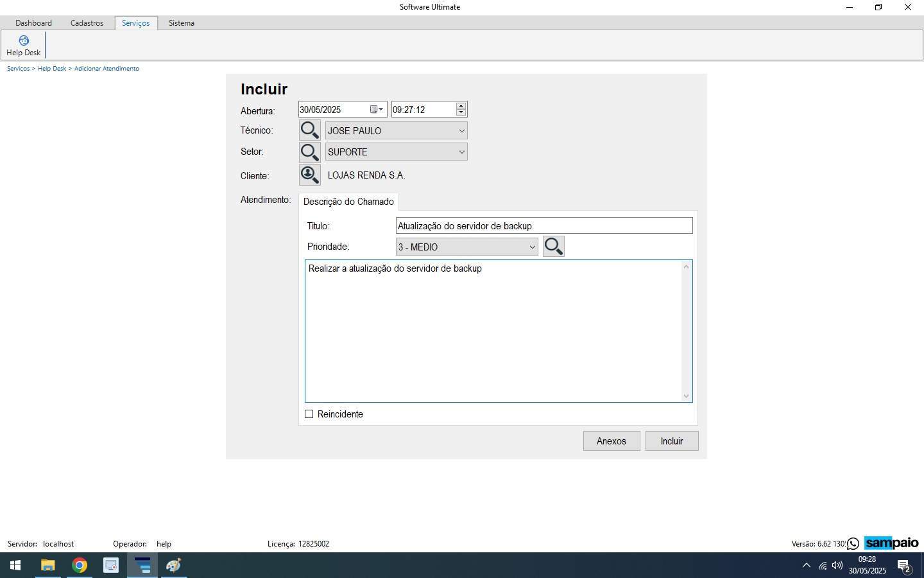This screenshot has width=924, height=578.
Task: Click the Help Desk breadcrumb link
Action: point(52,69)
